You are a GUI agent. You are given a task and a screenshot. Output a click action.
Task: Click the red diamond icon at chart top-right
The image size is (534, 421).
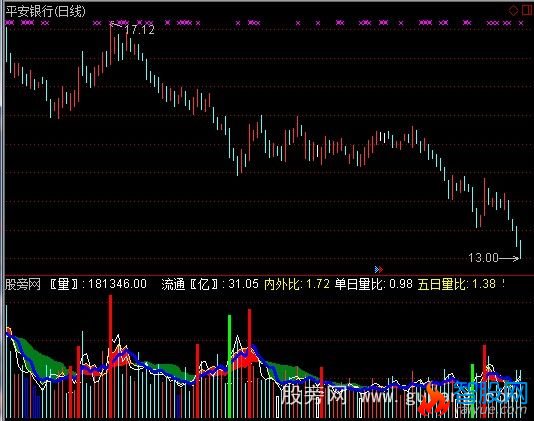click(513, 10)
